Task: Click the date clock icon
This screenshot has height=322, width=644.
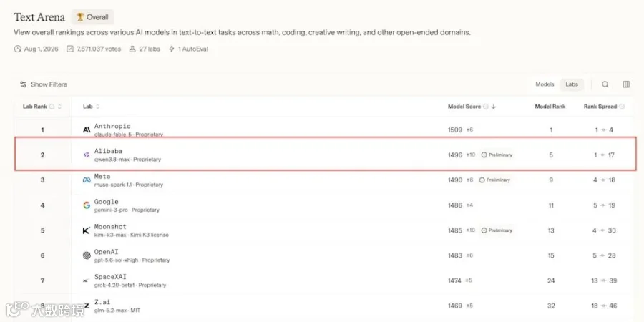Action: (x=17, y=49)
